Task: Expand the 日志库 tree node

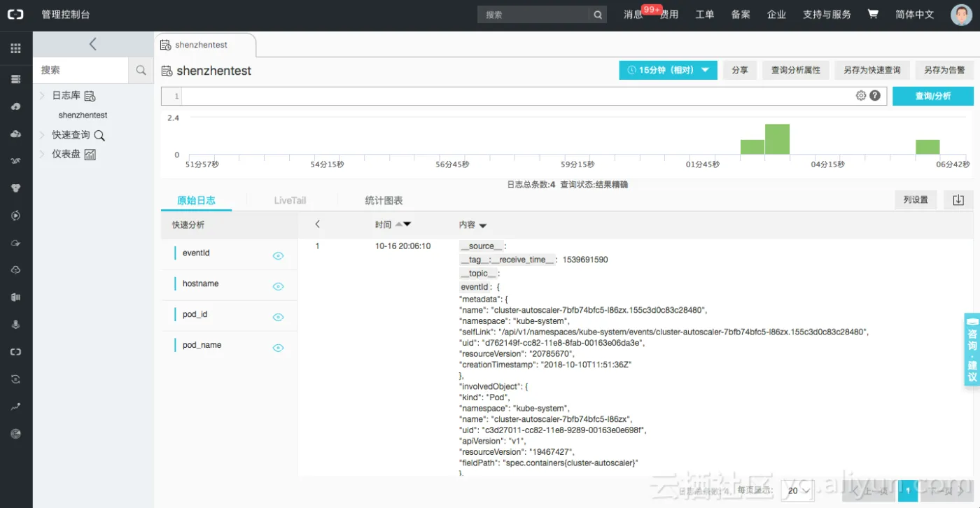Action: pos(42,96)
